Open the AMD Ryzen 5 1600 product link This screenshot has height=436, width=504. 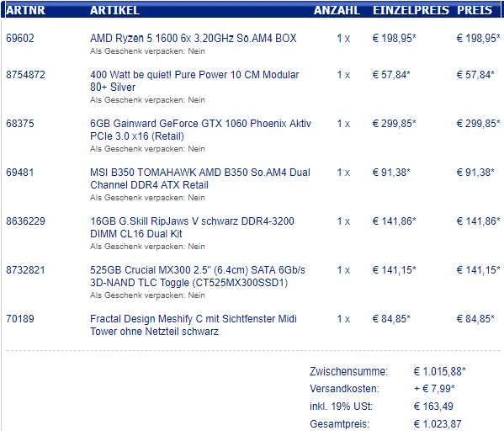coord(194,38)
